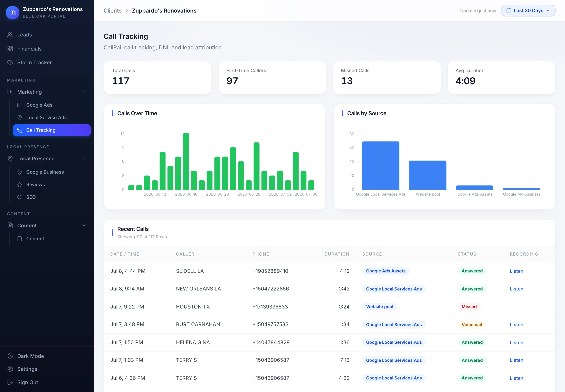Click the Storm Tracker cloud icon

click(10, 63)
